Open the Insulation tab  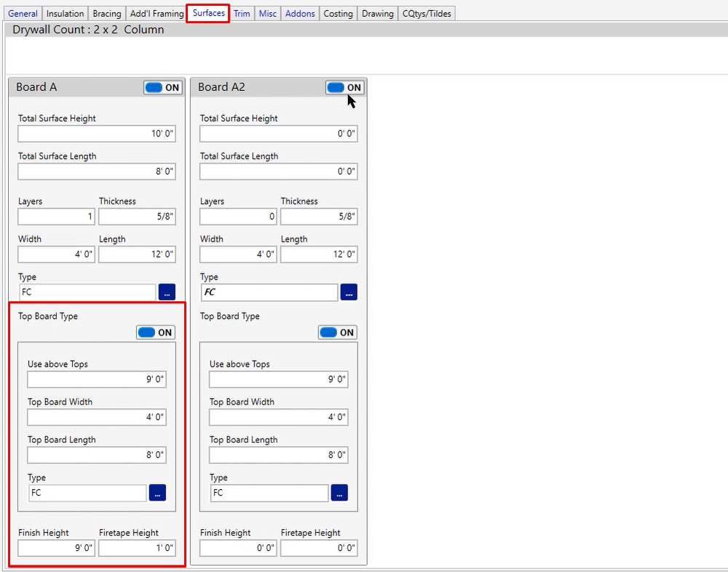[65, 14]
